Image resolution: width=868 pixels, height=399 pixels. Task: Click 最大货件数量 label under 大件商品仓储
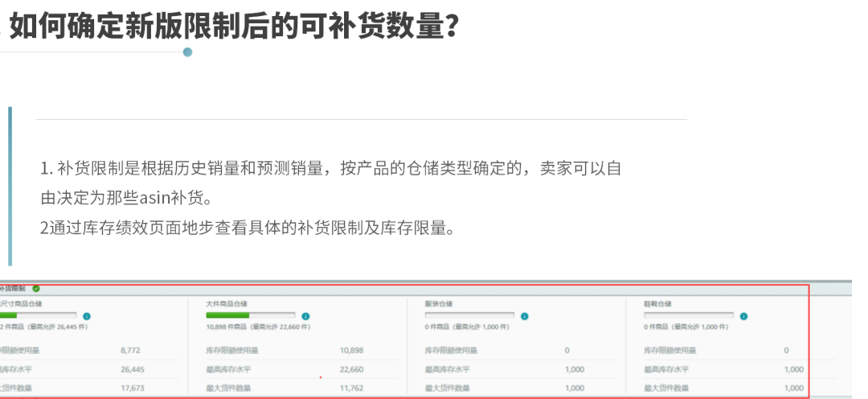click(228, 389)
